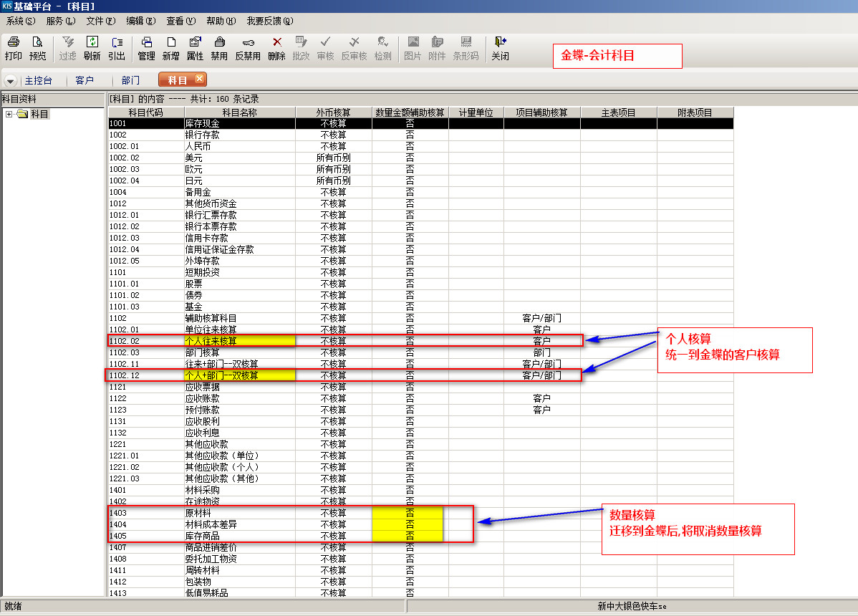Open the 系统(S) menu
This screenshot has height=616, width=858.
20,21
